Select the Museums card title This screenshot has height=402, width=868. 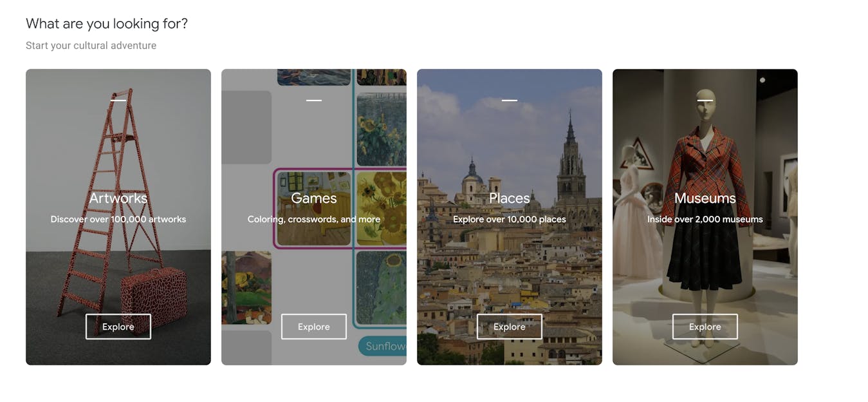pyautogui.click(x=705, y=198)
